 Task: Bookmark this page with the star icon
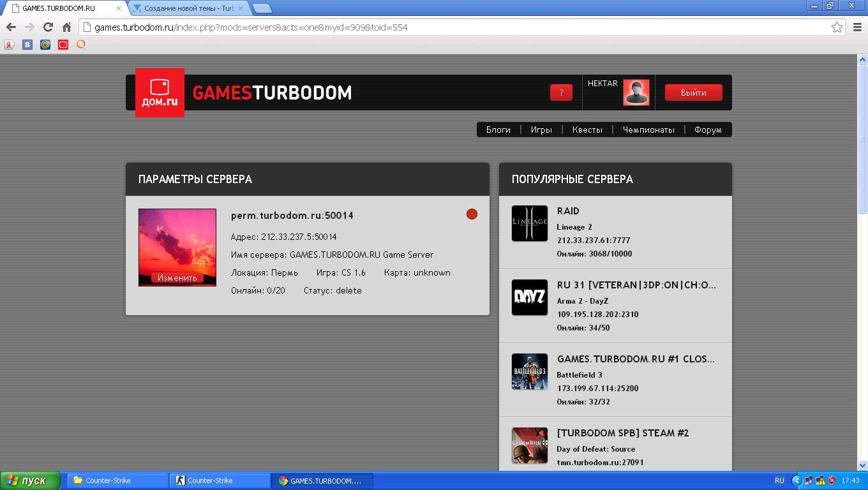(837, 27)
